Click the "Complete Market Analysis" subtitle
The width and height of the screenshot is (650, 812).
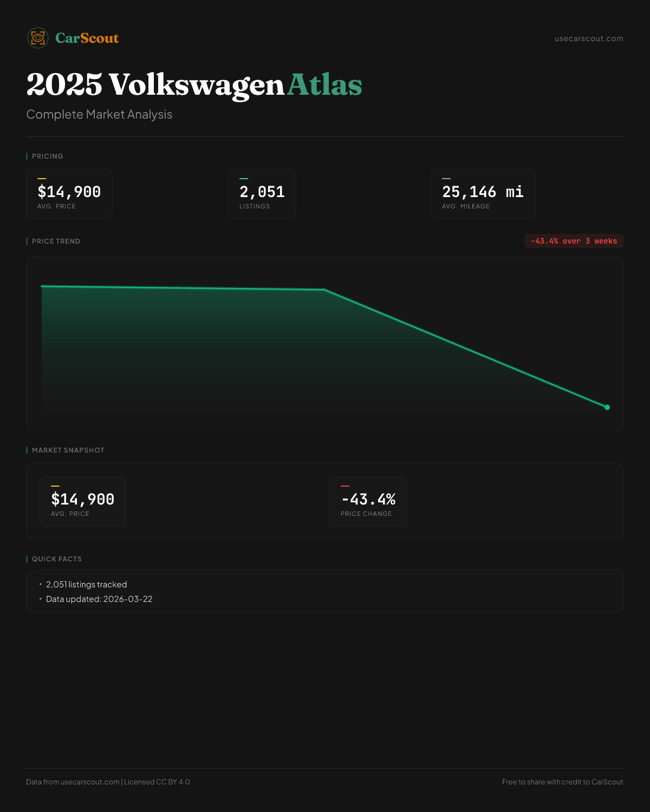[x=99, y=115]
